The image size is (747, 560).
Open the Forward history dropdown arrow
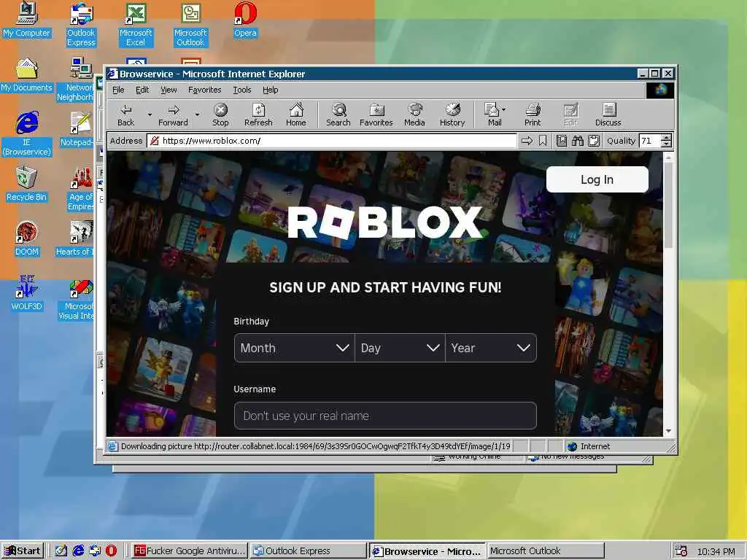tap(197, 114)
